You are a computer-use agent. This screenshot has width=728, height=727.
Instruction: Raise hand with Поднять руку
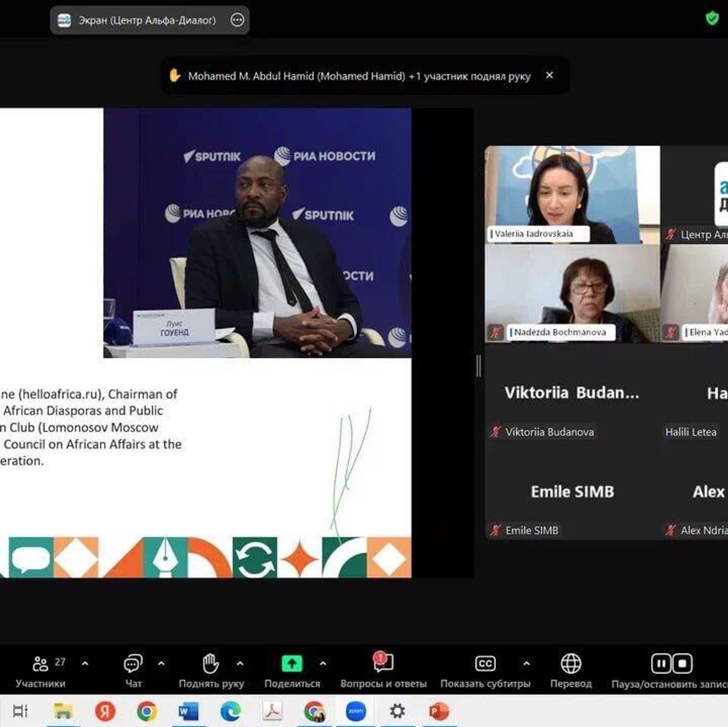pos(210,664)
